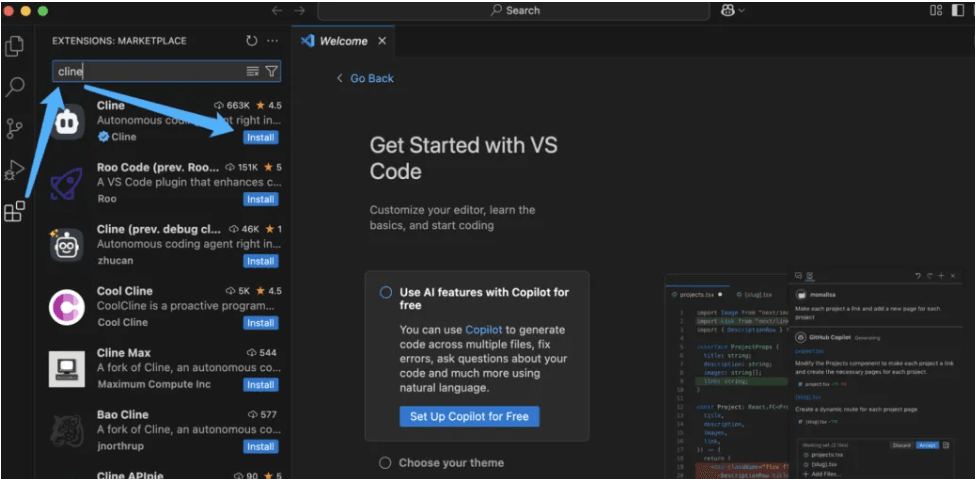Toggle the primary side bar icon

coord(958,11)
